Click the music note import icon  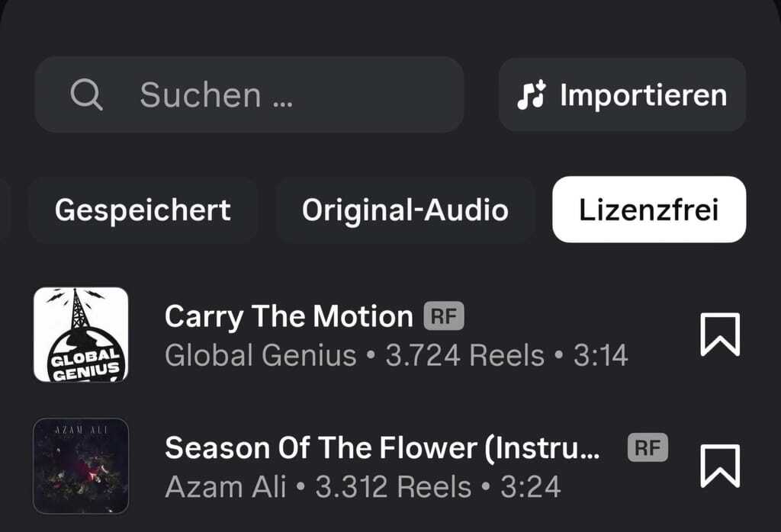click(532, 95)
